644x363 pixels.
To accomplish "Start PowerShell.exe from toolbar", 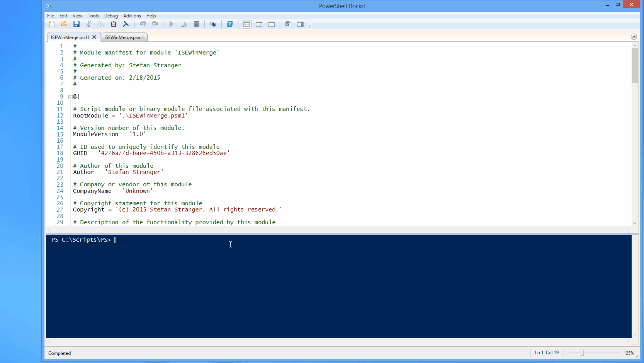I will (x=230, y=24).
